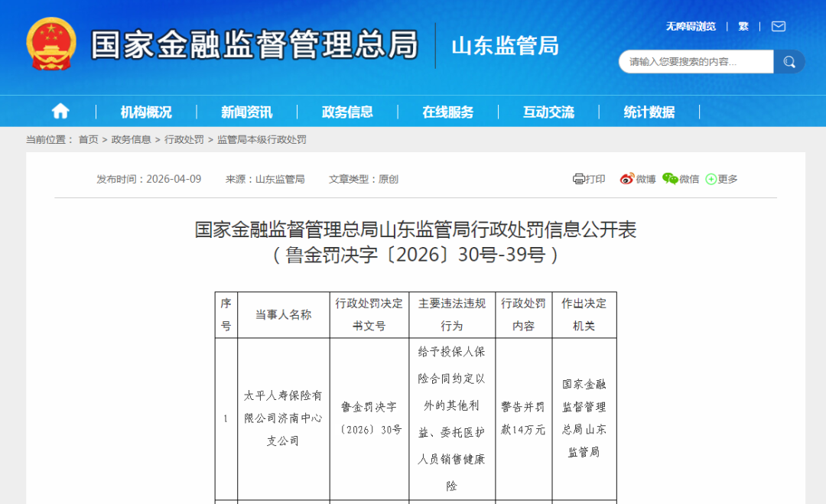Open 政务信息 menu
This screenshot has width=826, height=504.
[347, 112]
